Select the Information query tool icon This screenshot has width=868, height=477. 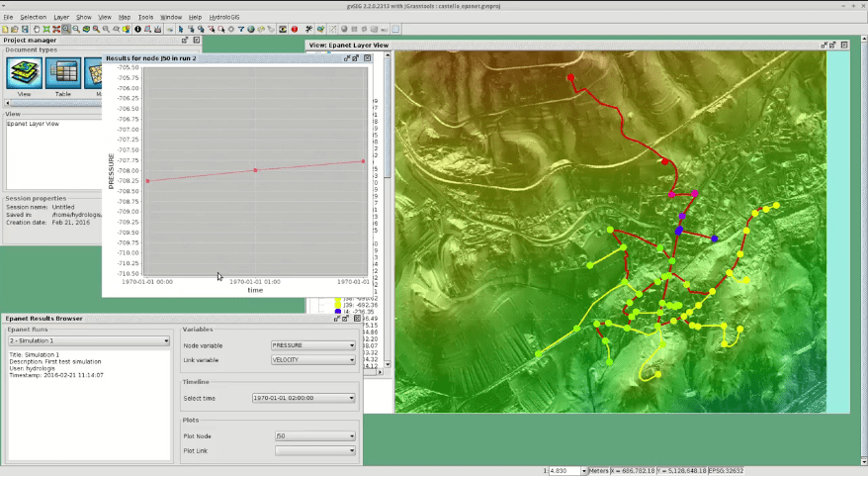(137, 29)
